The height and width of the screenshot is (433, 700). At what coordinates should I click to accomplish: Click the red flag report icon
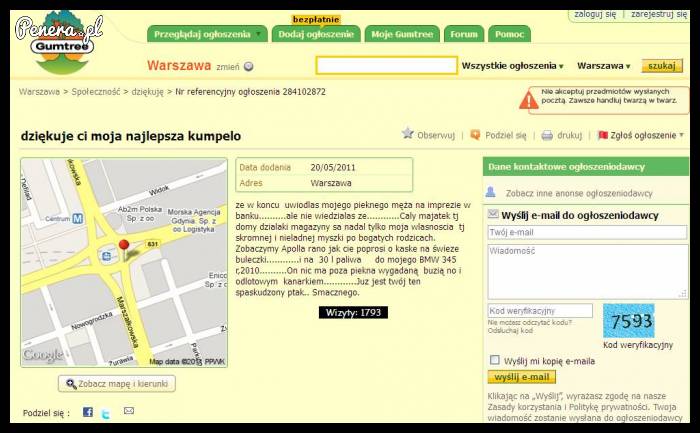click(x=603, y=135)
